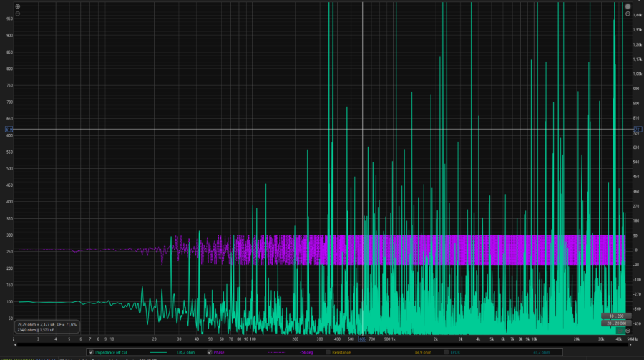The image size is (644, 360).
Task: Click the -54 deg phase readout
Action: tap(306, 352)
